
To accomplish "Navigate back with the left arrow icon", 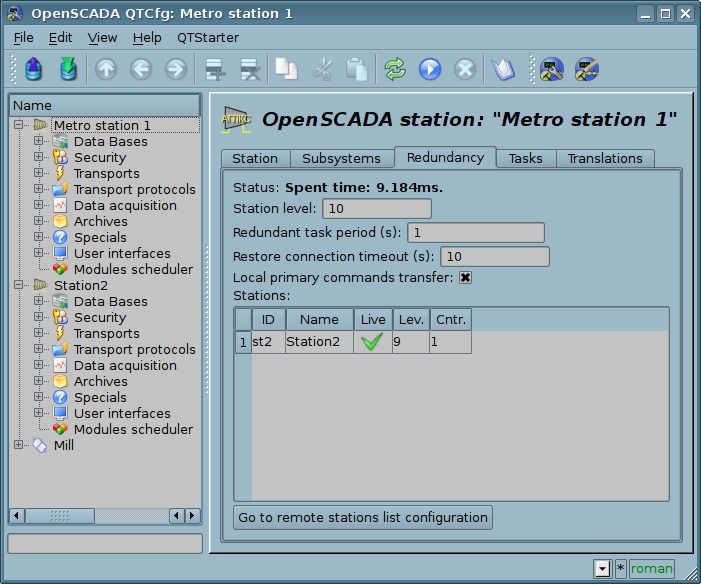I will pos(141,69).
